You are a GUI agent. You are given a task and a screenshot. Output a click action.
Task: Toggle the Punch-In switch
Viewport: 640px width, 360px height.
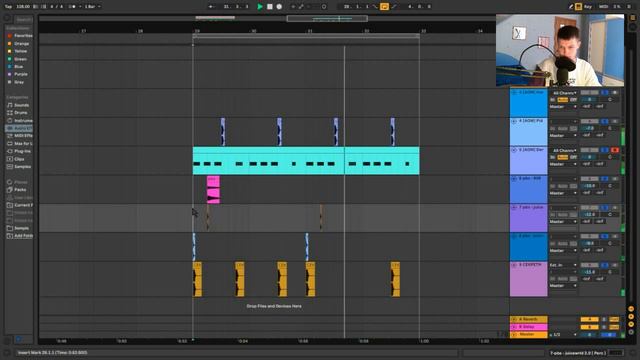[375, 7]
